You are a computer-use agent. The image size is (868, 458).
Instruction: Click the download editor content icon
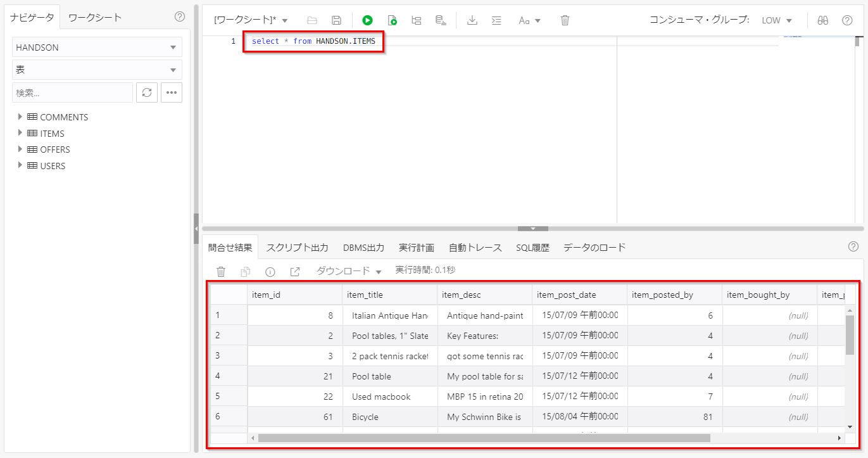coord(472,20)
